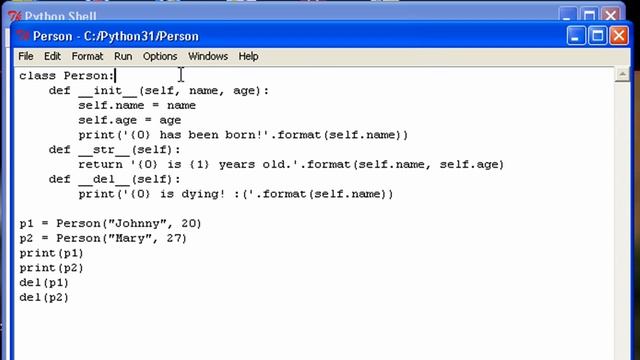Screen dimensions: 640x360
Task: Click the 'def __init__(self, name, age):' line
Action: click(x=159, y=91)
